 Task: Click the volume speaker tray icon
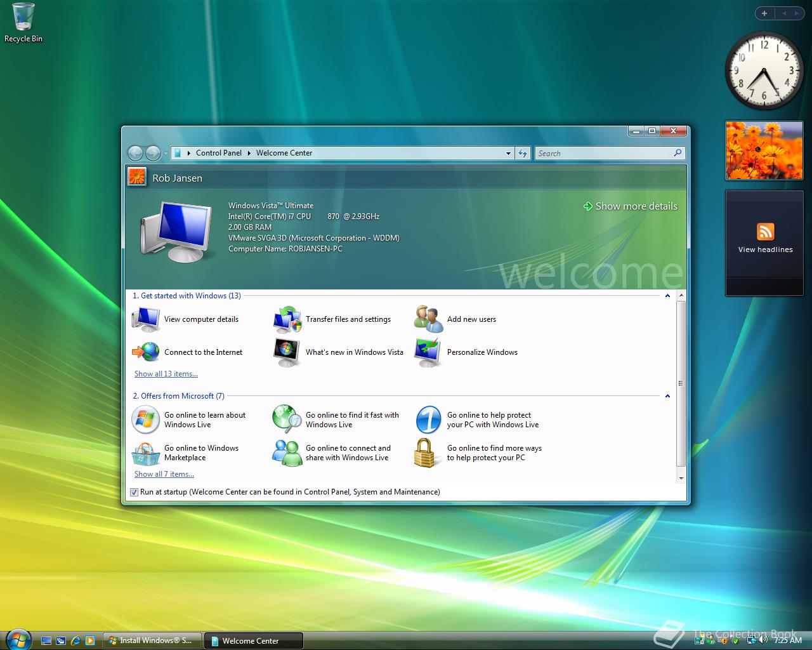(x=763, y=639)
